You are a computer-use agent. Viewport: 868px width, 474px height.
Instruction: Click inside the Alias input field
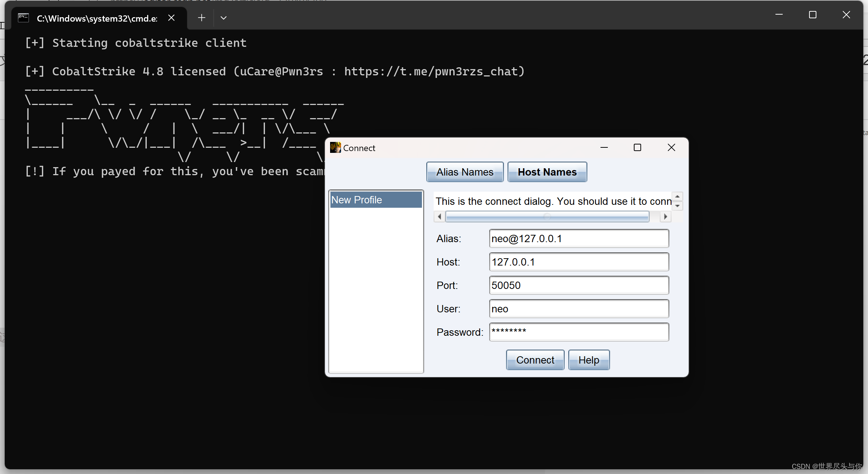point(578,238)
